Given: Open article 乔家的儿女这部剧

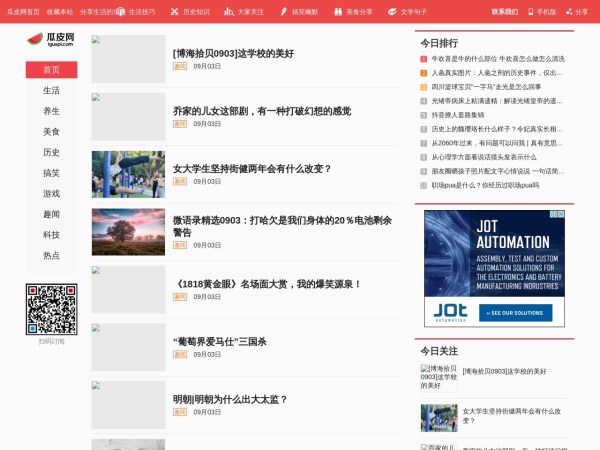Looking at the screenshot, I should (x=262, y=111).
